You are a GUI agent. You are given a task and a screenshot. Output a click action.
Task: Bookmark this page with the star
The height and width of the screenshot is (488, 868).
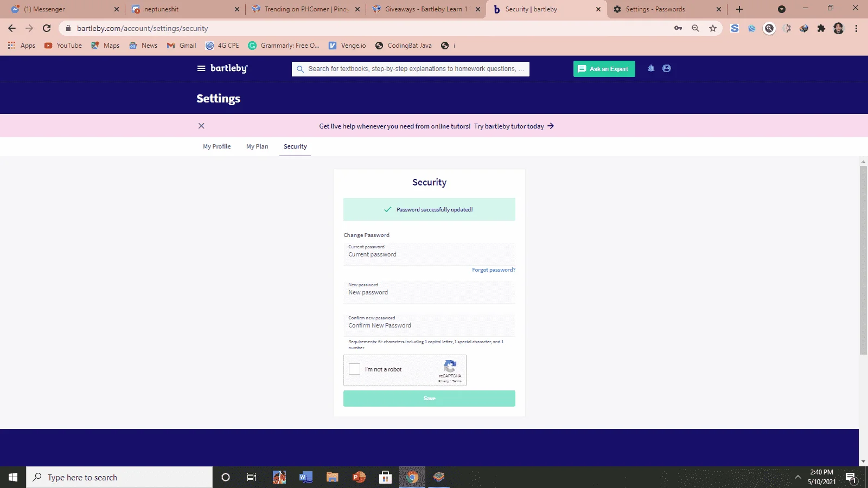pyautogui.click(x=713, y=28)
